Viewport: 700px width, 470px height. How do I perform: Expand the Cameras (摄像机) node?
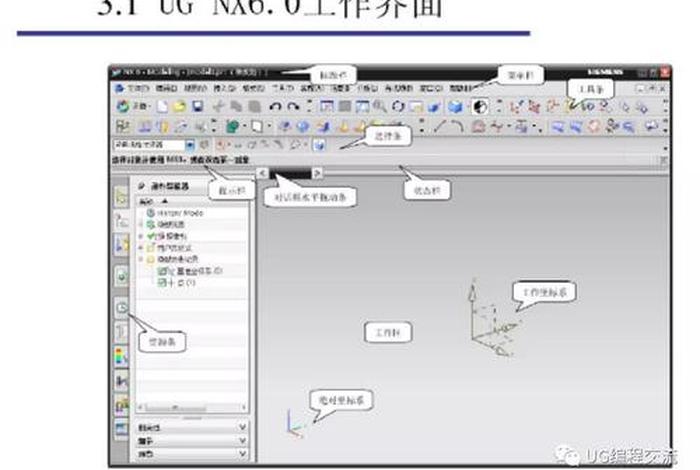(x=141, y=236)
